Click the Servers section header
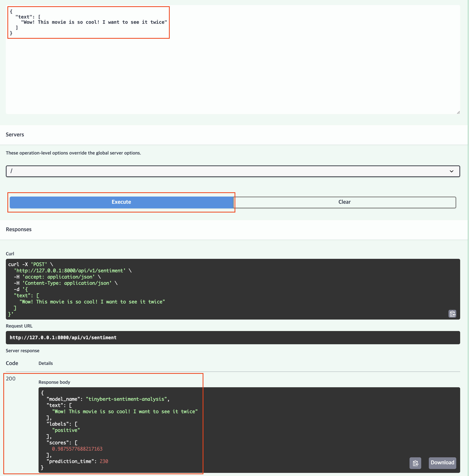Screen dimensions: 473x476 coord(15,134)
